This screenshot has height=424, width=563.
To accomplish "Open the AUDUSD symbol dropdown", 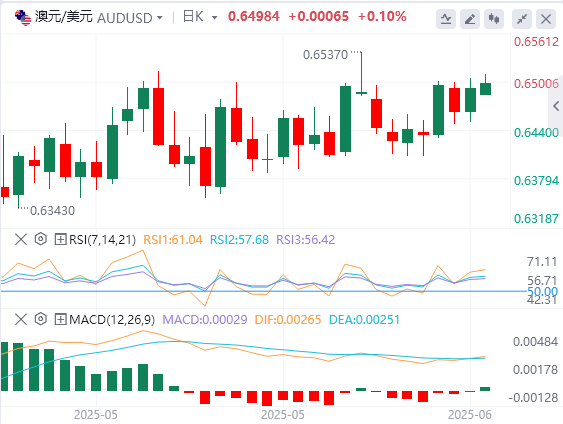I will click(159, 18).
